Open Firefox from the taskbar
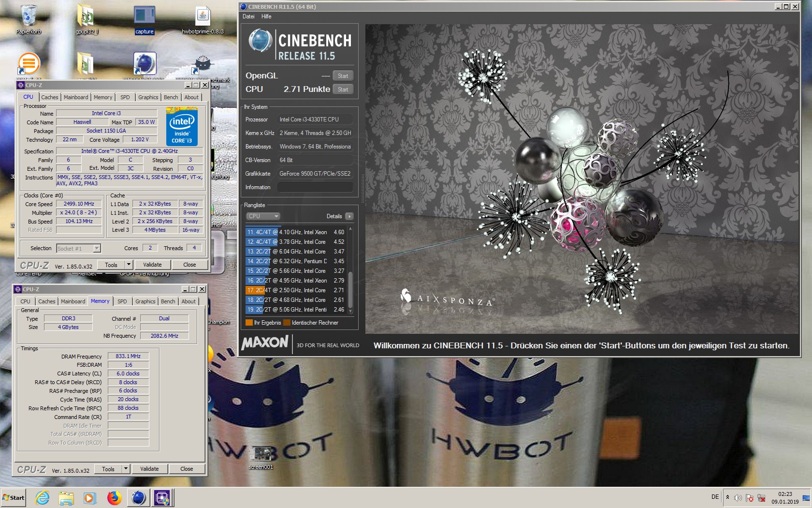812x508 pixels. [114, 497]
